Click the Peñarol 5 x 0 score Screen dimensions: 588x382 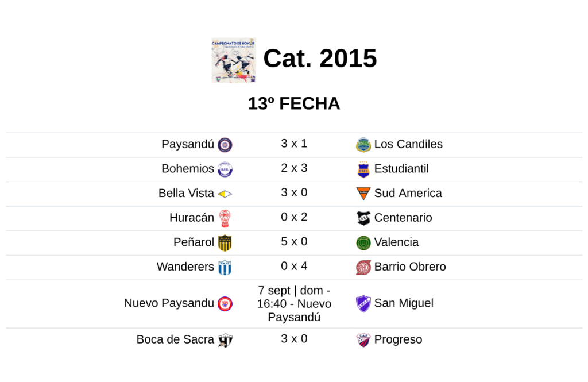click(x=294, y=241)
